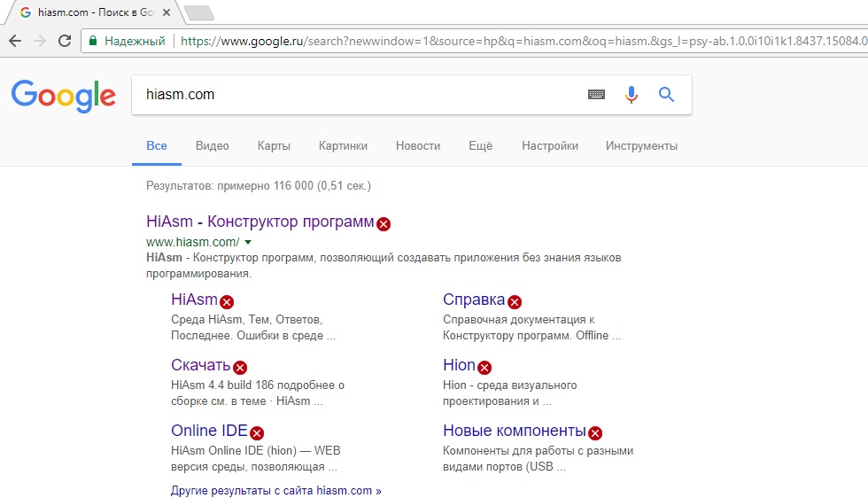Click the browser back arrow
The height and width of the screenshot is (498, 868).
pos(15,41)
